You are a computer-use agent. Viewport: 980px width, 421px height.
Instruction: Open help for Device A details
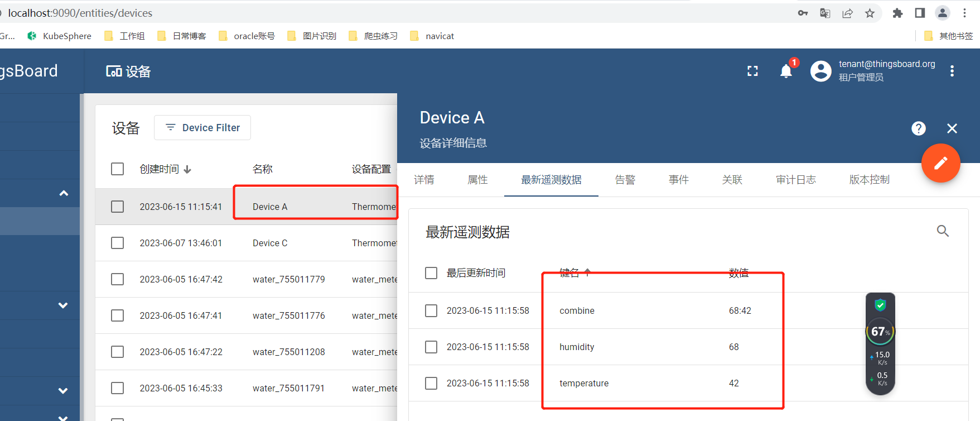coord(919,128)
